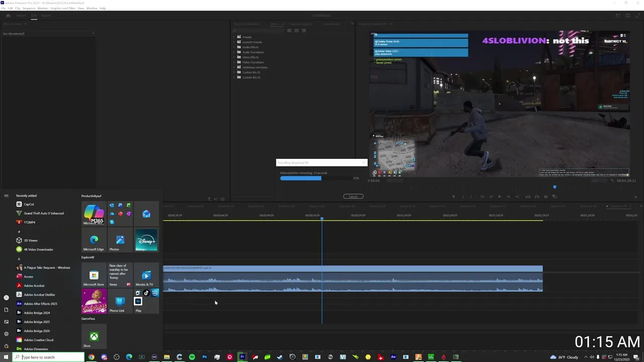Expand Start menu hamburger navigation

coord(6,196)
